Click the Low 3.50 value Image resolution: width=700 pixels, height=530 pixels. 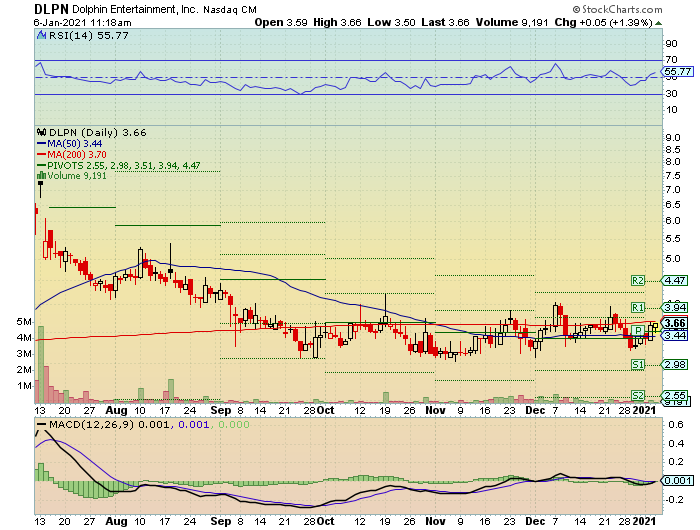click(392, 23)
